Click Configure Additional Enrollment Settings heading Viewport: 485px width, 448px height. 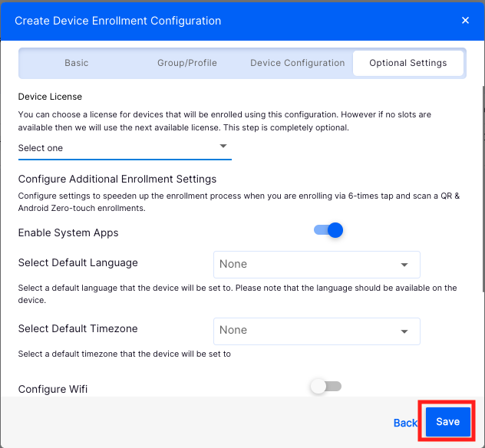(x=117, y=179)
